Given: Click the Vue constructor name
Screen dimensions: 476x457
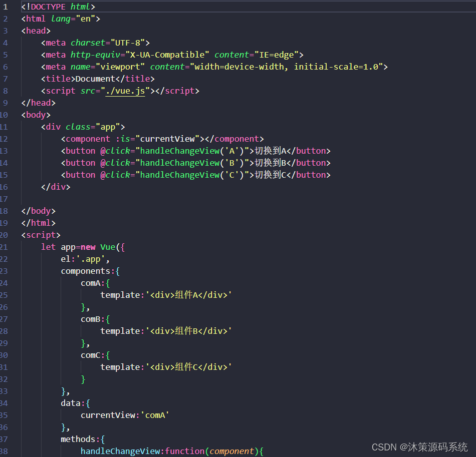Looking at the screenshot, I should 108,247.
